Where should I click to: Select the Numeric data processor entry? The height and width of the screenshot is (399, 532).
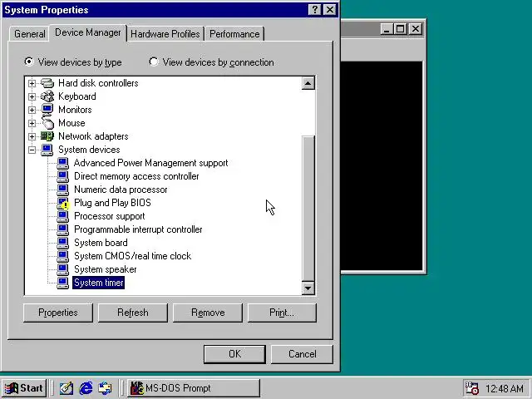point(121,190)
